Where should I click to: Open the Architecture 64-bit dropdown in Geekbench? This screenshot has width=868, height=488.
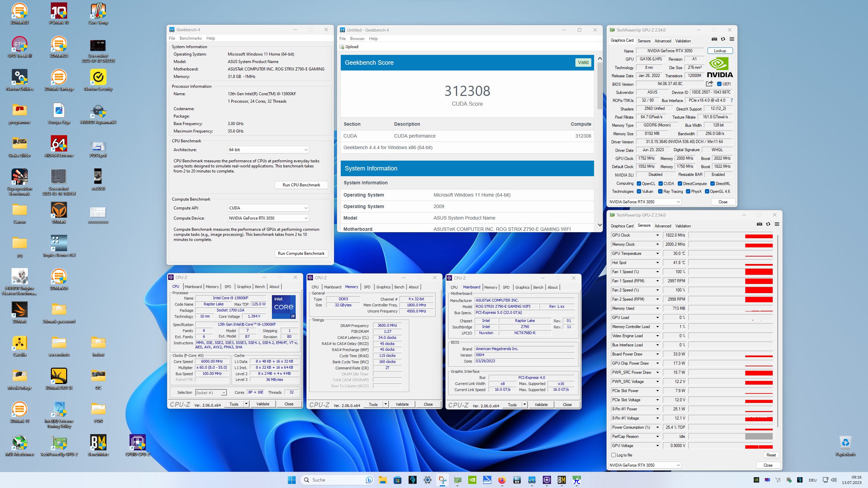tap(268, 150)
